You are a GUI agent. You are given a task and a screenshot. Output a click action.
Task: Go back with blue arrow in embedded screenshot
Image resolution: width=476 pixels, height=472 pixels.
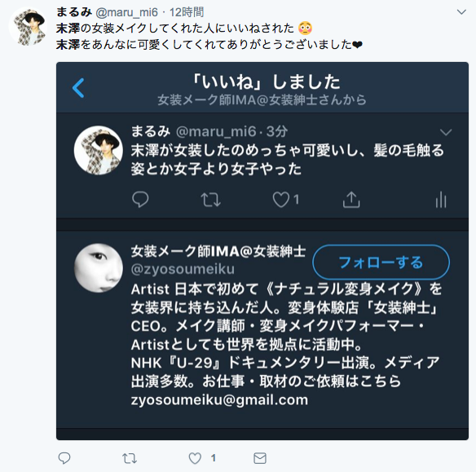pos(78,88)
